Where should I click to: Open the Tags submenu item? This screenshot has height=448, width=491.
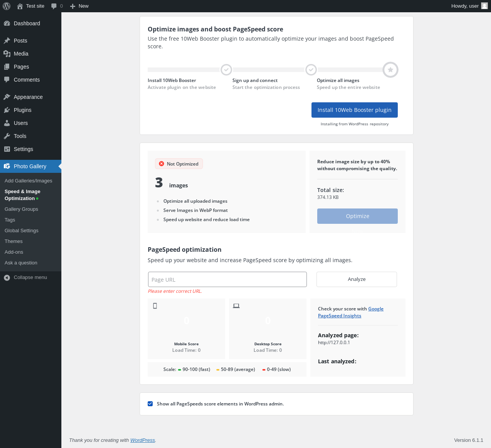(x=10, y=220)
